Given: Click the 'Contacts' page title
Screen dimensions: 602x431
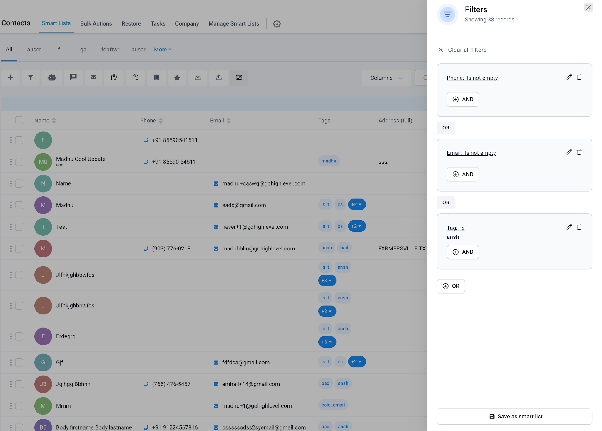Looking at the screenshot, I should pos(16,23).
